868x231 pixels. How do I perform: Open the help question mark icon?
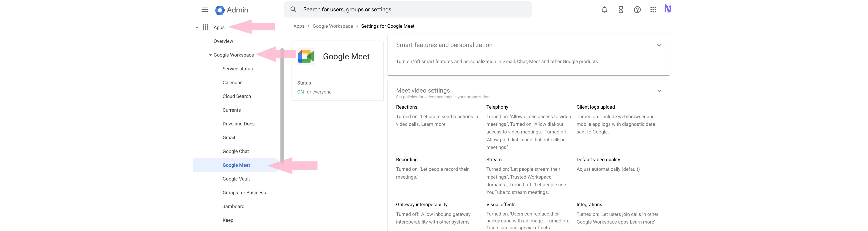tap(637, 10)
